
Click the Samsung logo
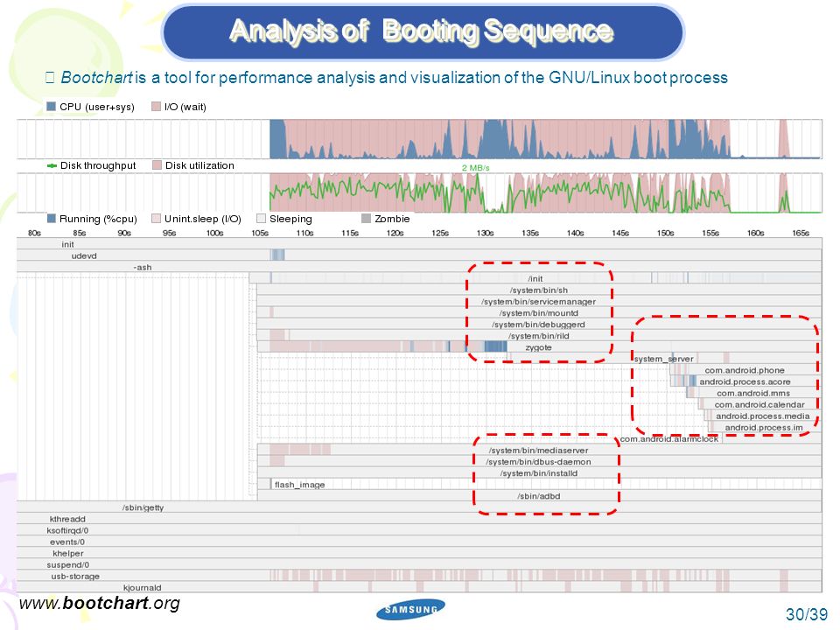(410, 610)
